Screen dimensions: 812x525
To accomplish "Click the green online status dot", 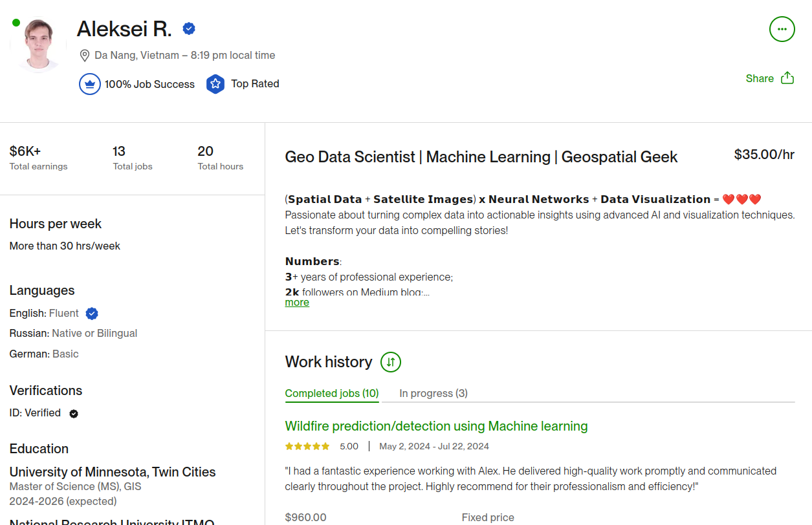I will pos(16,23).
